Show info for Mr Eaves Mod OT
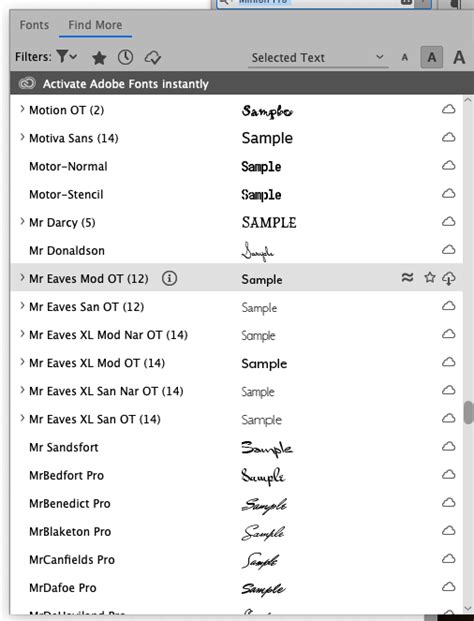This screenshot has width=474, height=621. [169, 278]
